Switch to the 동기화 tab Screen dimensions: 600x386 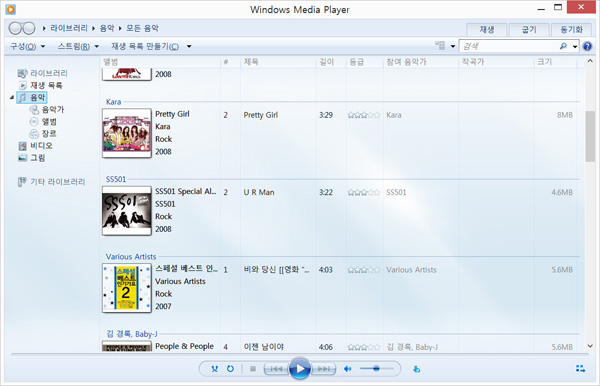coord(571,29)
